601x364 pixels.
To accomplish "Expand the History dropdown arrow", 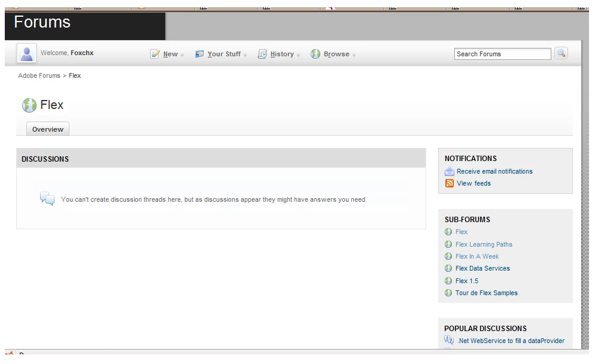I will [299, 55].
